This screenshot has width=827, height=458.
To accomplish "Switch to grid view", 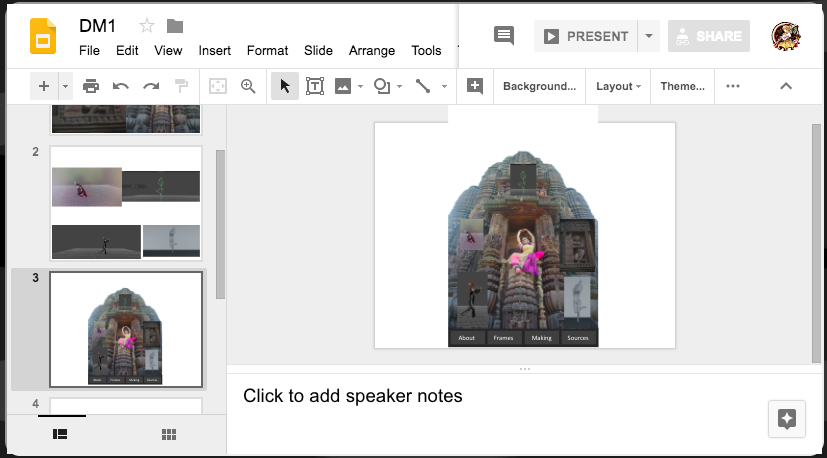I will (169, 434).
